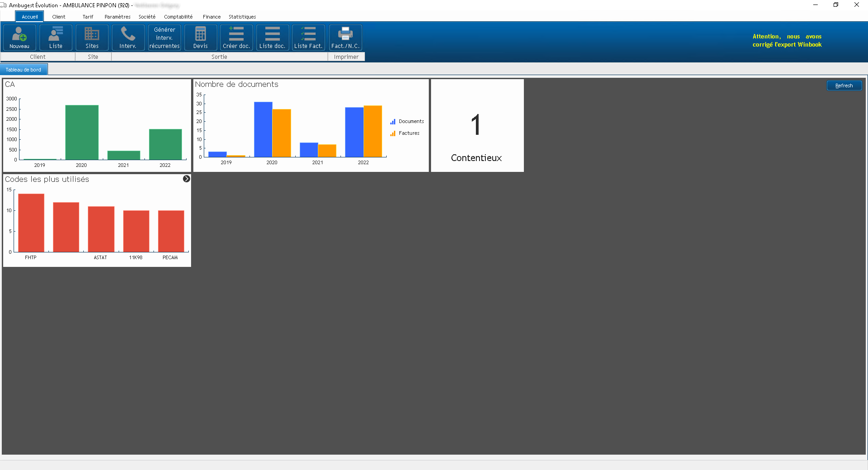Expand the Codes les plus utilisés arrow
Image resolution: width=868 pixels, height=470 pixels.
[187, 179]
